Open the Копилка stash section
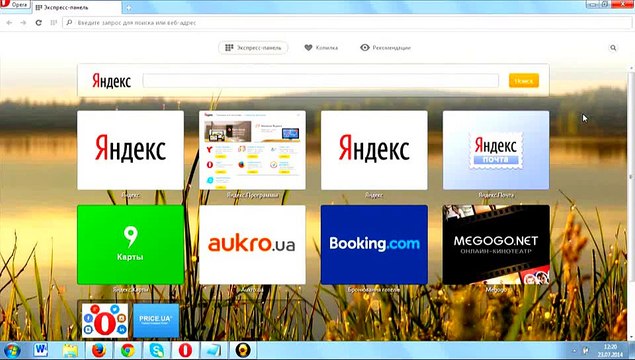 [x=321, y=48]
